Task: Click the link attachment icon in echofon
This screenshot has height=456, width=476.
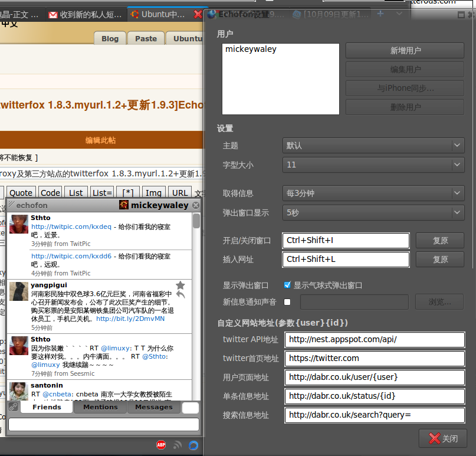Action: (13, 406)
